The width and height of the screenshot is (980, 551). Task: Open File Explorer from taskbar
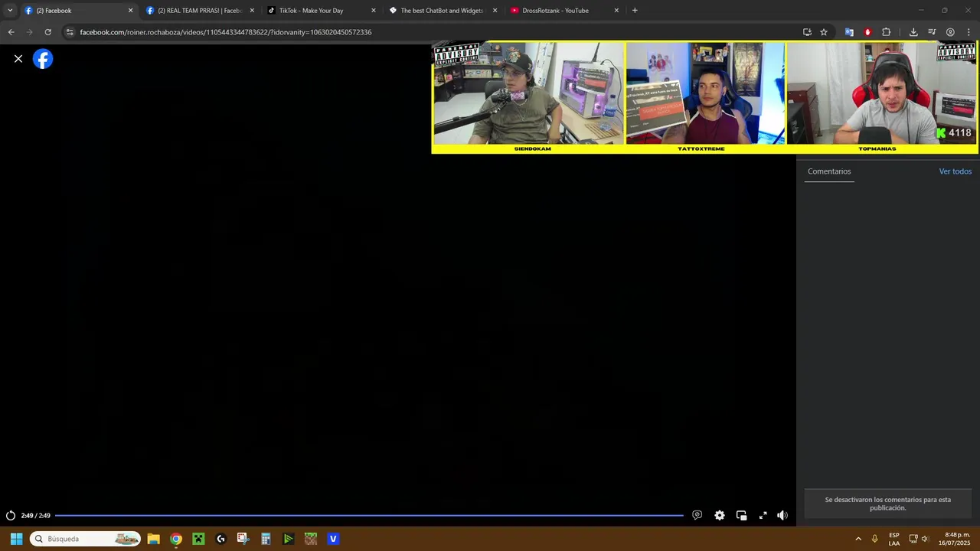click(x=153, y=539)
